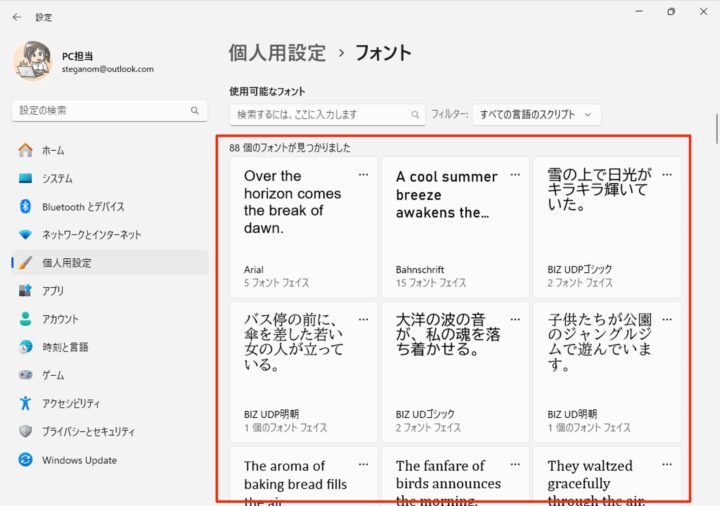This screenshot has height=506, width=720.
Task: Open more options on Bahnschrift card
Action: coord(515,174)
